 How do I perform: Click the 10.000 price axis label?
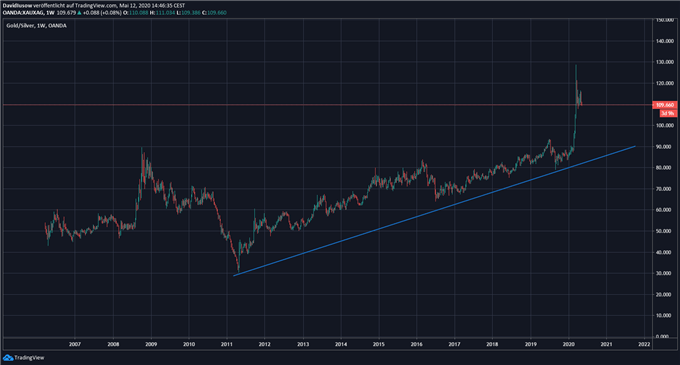pos(664,316)
